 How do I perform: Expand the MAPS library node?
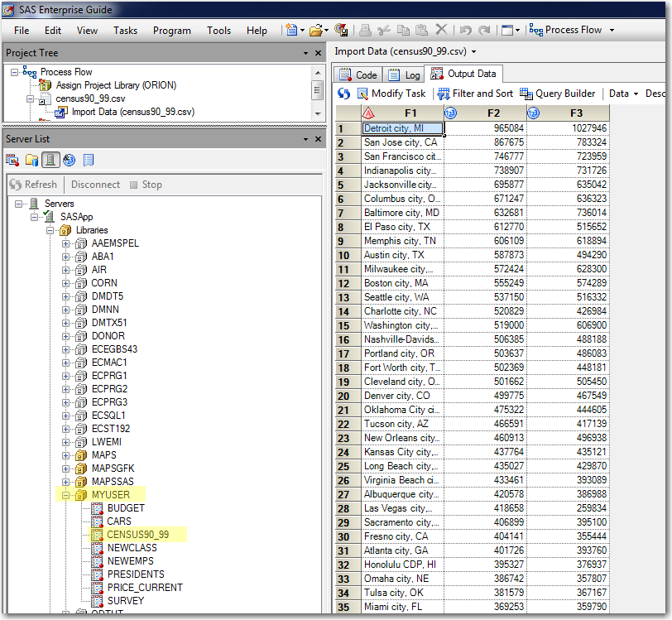click(x=66, y=455)
